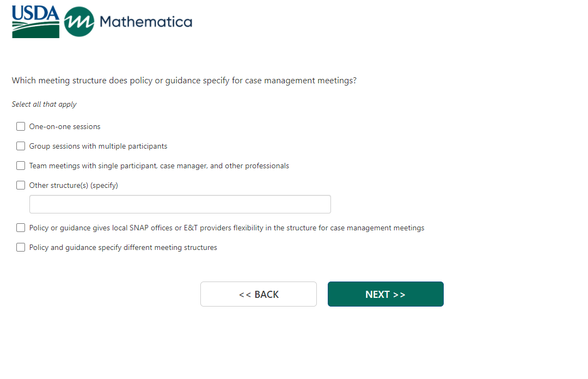Click the Mathematica wordmark text

(x=146, y=22)
